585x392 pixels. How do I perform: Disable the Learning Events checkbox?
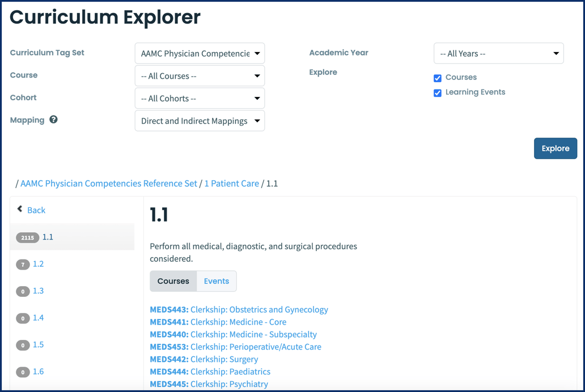[437, 93]
